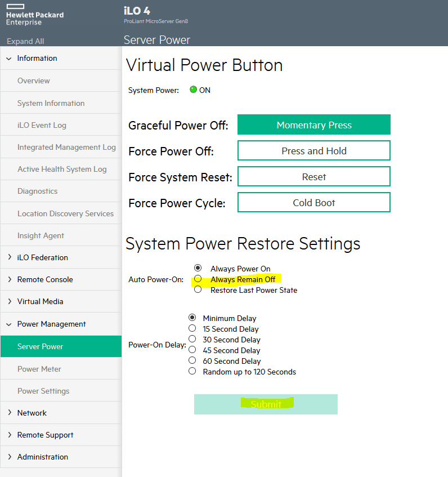The height and width of the screenshot is (477, 448).
Task: Open Insight Agent page
Action: [61, 235]
